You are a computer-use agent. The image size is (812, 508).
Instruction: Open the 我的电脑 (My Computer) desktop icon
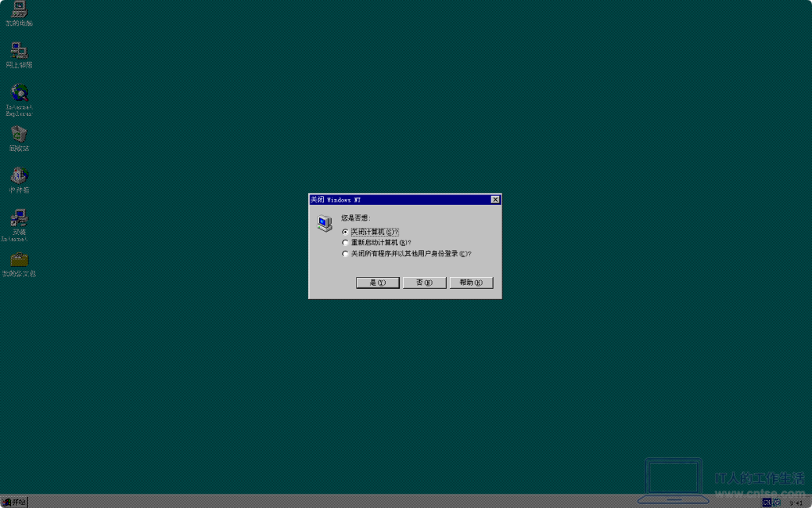pos(19,13)
